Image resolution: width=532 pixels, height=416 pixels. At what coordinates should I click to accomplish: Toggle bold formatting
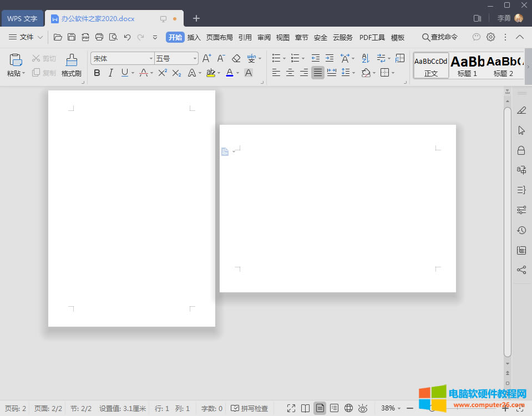click(97, 73)
